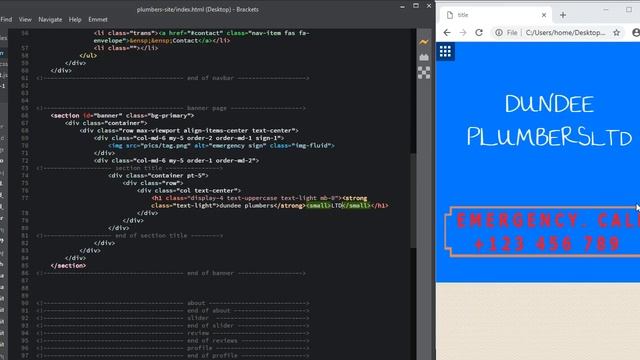
Task: Click the 'end of reviews' comment line
Action: click(x=173, y=341)
